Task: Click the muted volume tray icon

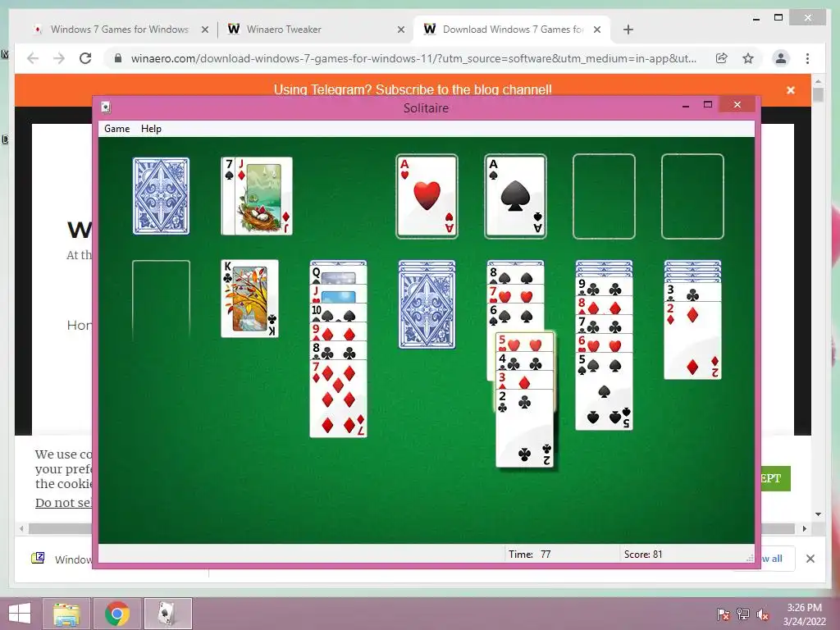Action: coord(763,614)
